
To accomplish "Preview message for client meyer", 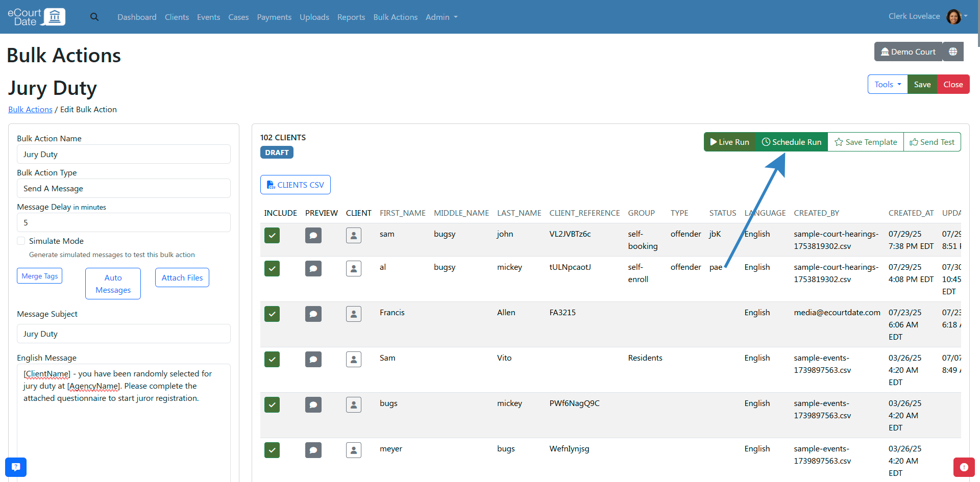I will coord(313,450).
